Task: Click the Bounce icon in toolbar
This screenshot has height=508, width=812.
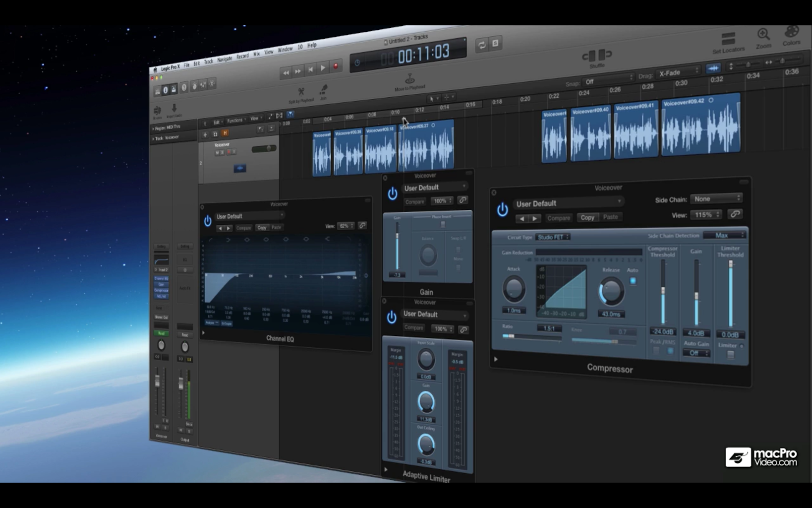Action: coord(157,110)
